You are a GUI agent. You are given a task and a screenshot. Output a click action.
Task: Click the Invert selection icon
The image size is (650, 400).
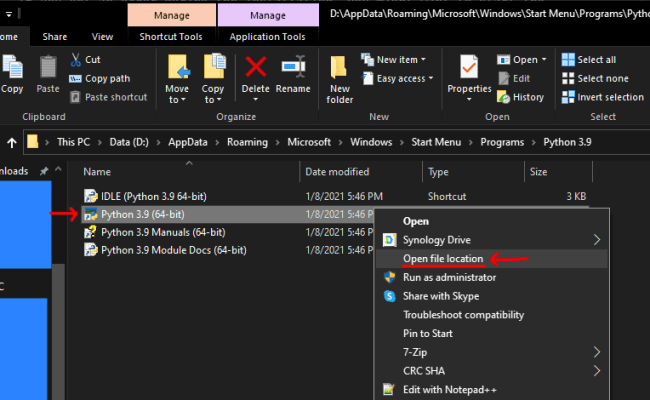(x=568, y=97)
